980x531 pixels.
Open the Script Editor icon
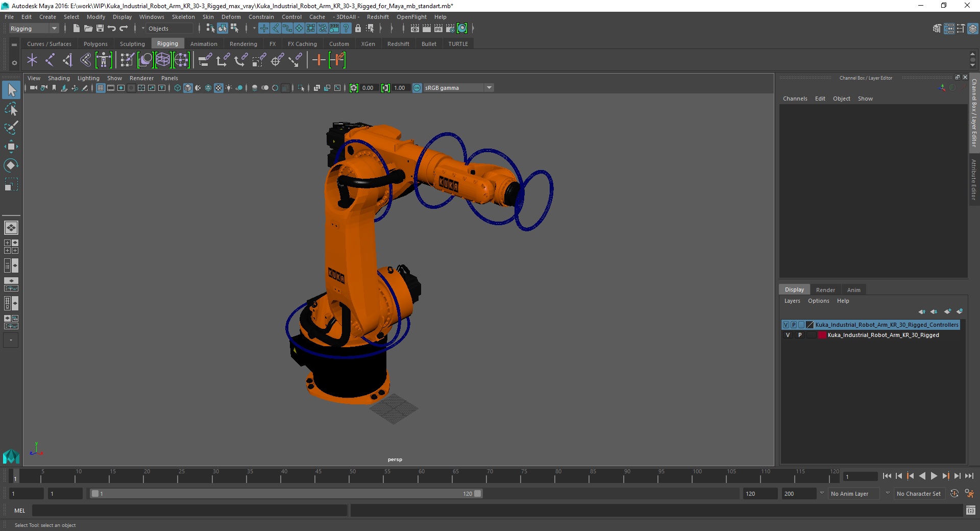coord(971,510)
